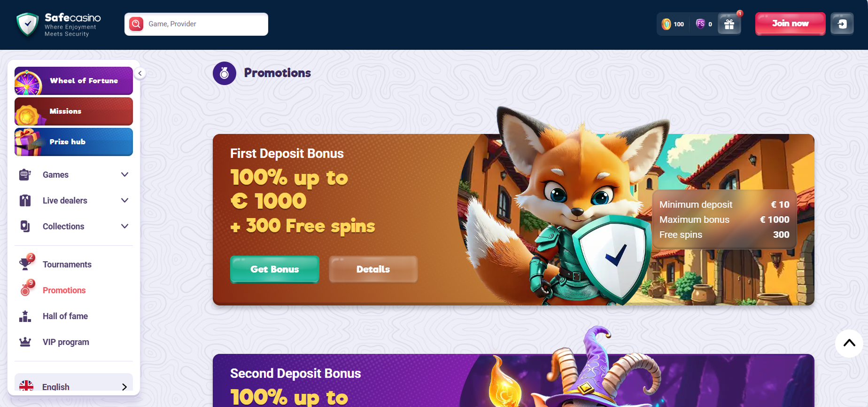Expand the Live dealers chevron
The height and width of the screenshot is (407, 868).
click(x=124, y=201)
